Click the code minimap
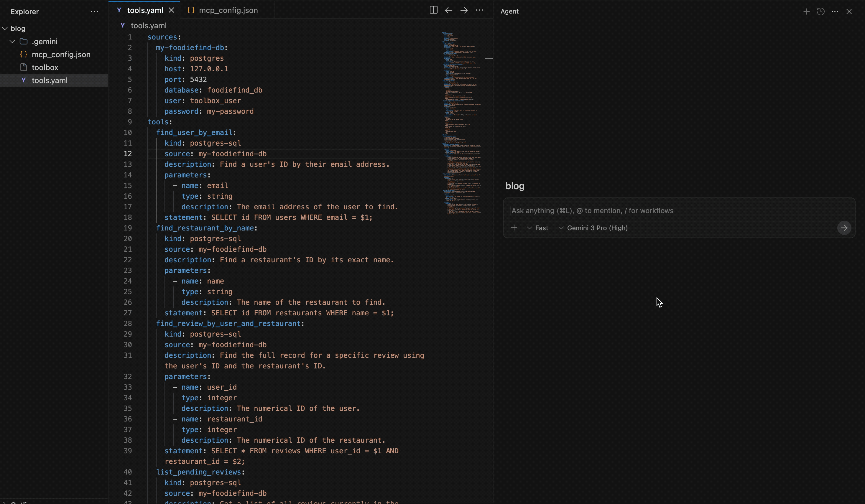The width and height of the screenshot is (865, 504). click(462, 123)
